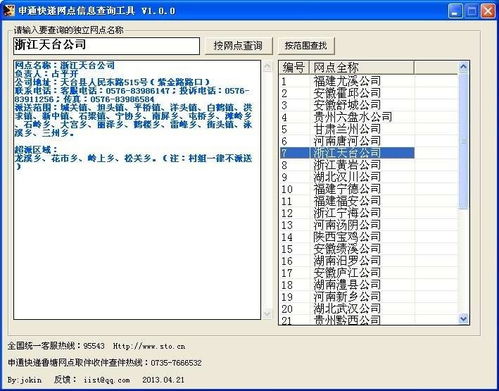Close the 申通快递 query tool window
Viewport: 499px width, 391px height.
488,11
